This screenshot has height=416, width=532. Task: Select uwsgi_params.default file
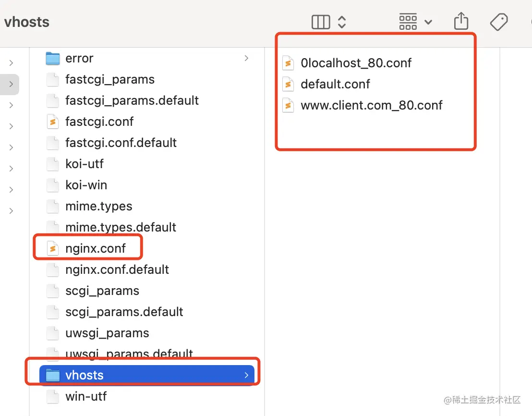[x=129, y=354]
